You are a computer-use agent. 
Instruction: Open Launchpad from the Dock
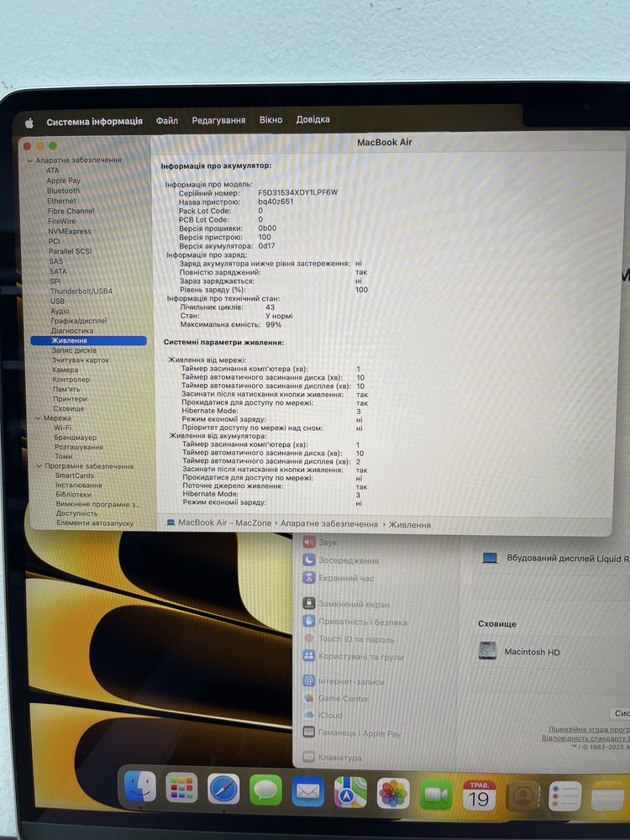[x=181, y=787]
